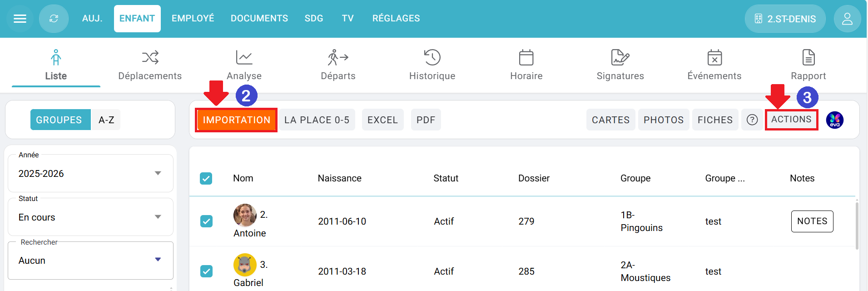The width and height of the screenshot is (868, 291).
Task: Toggle the select-all checkbox in header
Action: click(206, 178)
